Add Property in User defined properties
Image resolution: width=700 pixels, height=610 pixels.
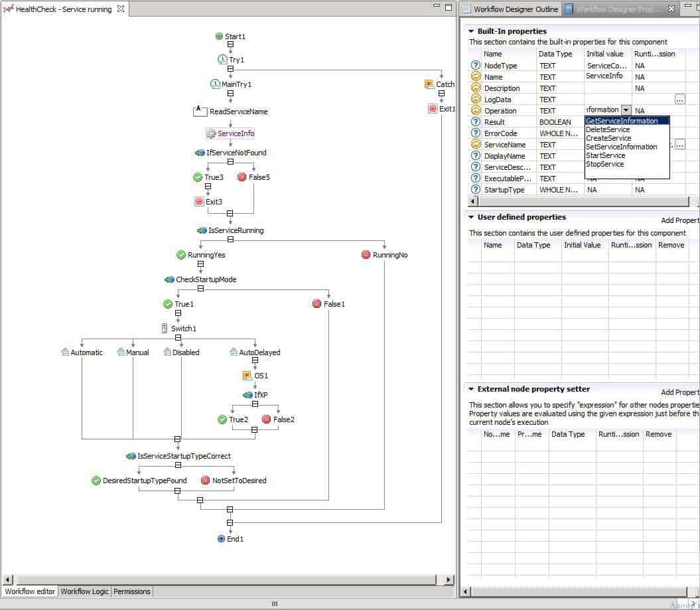(680, 220)
